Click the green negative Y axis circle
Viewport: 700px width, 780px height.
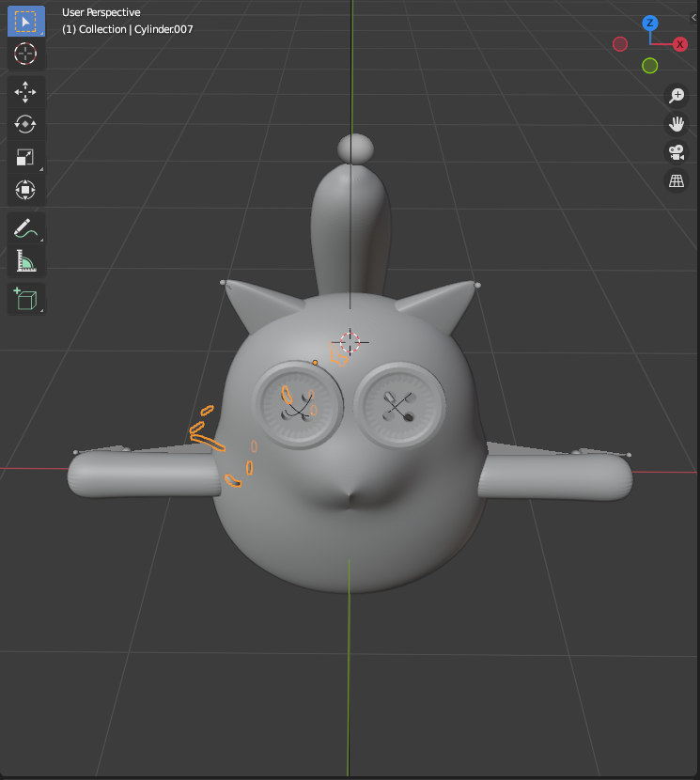650,66
